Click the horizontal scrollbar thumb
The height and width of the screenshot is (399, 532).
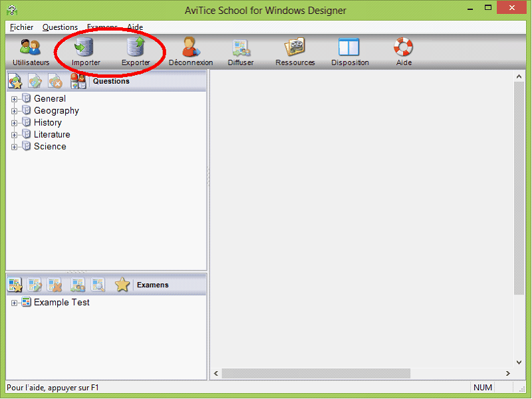click(316, 374)
